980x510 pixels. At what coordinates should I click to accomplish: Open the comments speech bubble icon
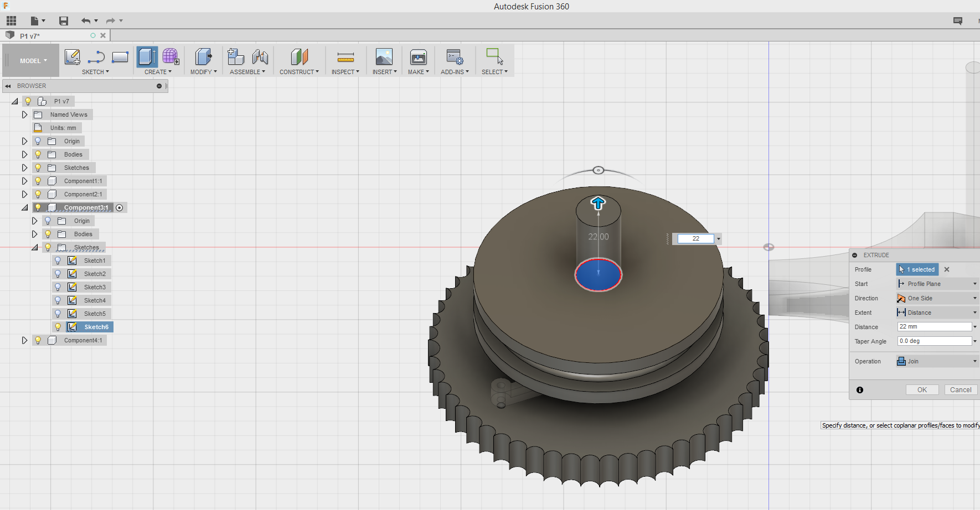[958, 21]
